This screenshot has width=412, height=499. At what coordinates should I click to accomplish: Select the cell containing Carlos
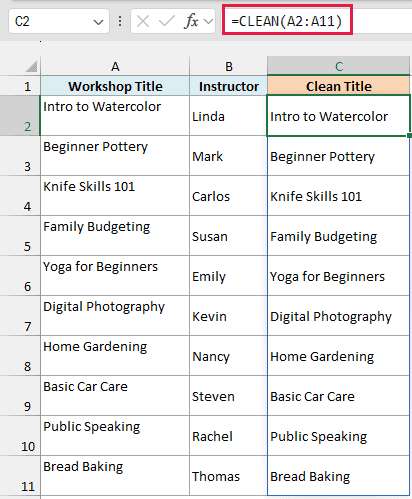click(228, 196)
